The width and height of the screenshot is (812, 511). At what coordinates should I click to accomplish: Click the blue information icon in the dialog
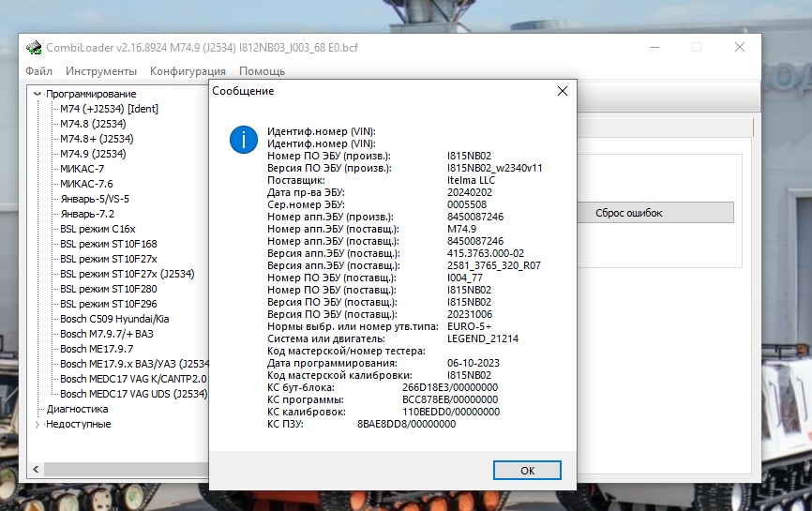point(244,140)
